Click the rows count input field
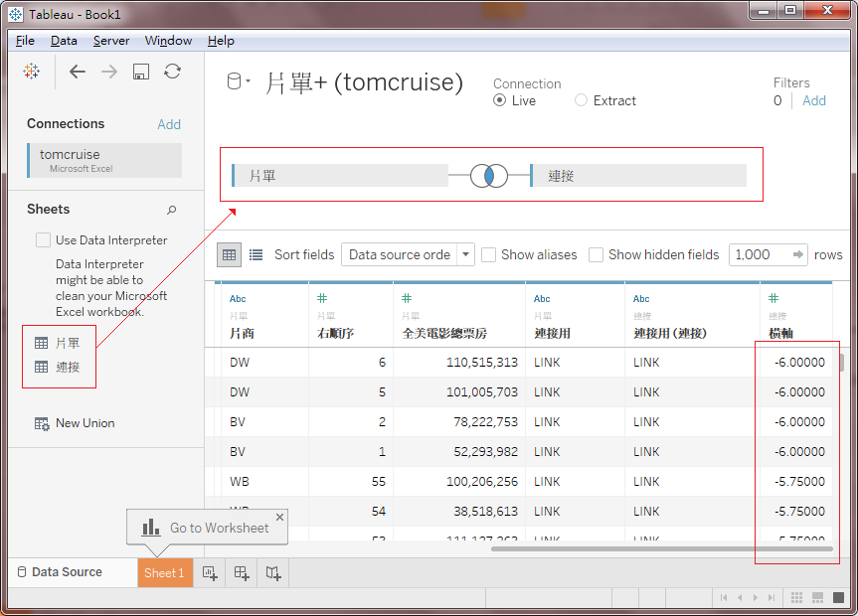The height and width of the screenshot is (616, 858). coord(769,254)
